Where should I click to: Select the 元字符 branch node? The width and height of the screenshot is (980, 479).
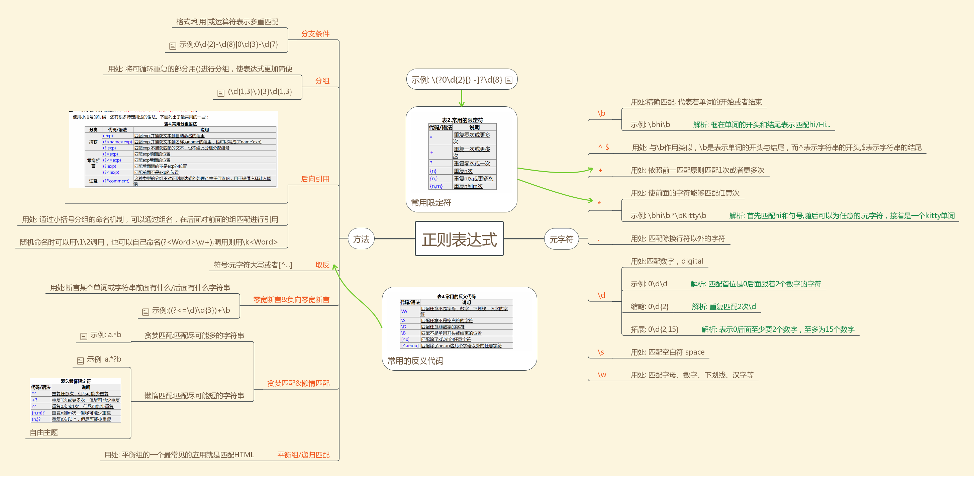coord(561,239)
